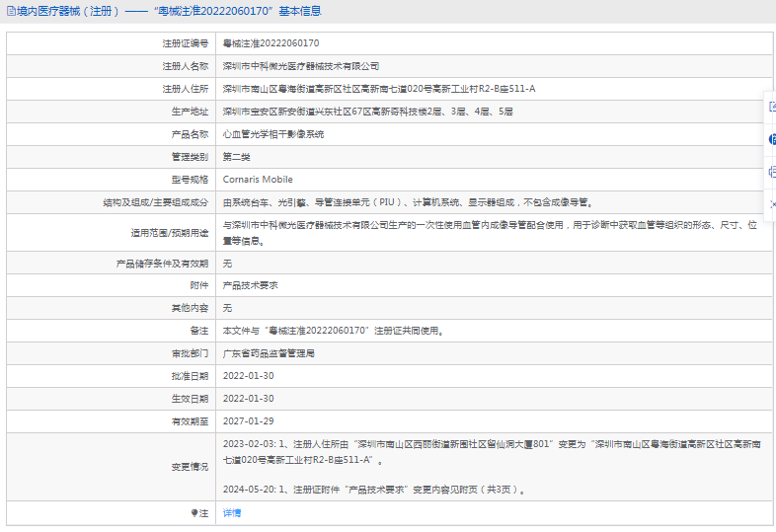The height and width of the screenshot is (532, 776).
Task: Click 无 in the 产品储存条件及有效期 row
Action: pos(227,264)
